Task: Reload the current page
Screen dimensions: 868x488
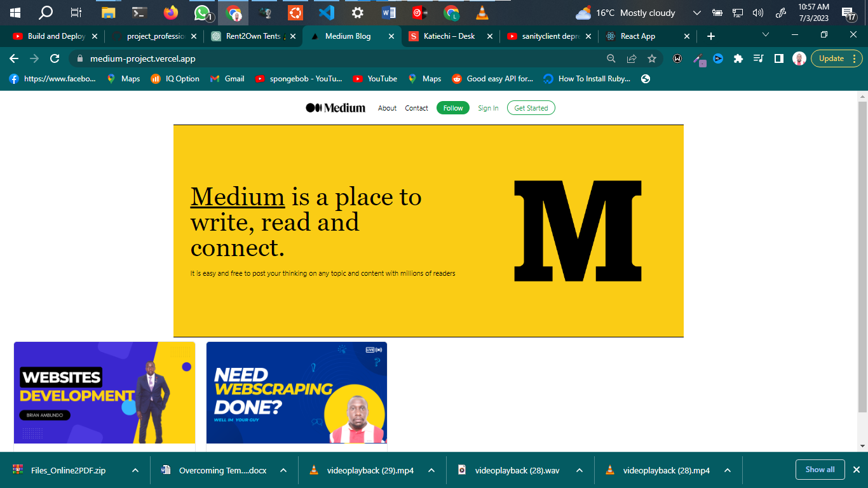Action: click(x=55, y=58)
